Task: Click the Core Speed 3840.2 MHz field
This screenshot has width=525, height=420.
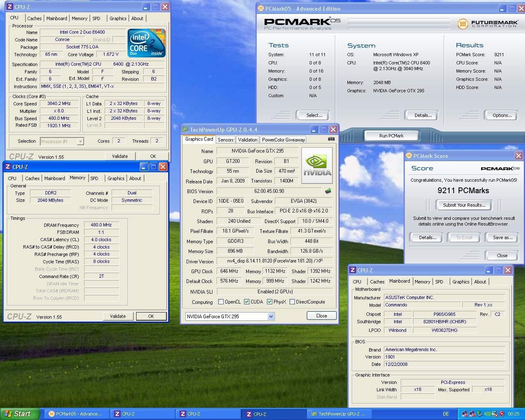Action: click(59, 104)
